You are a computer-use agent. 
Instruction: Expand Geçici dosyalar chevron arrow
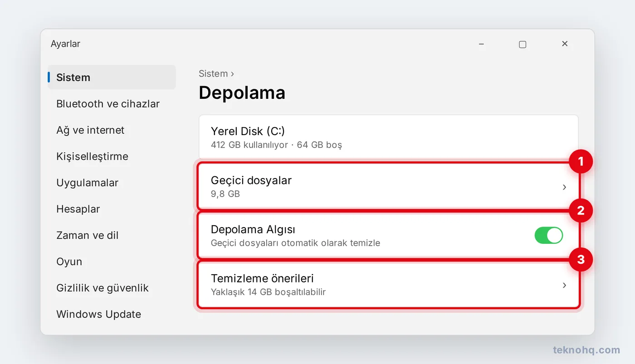(564, 187)
